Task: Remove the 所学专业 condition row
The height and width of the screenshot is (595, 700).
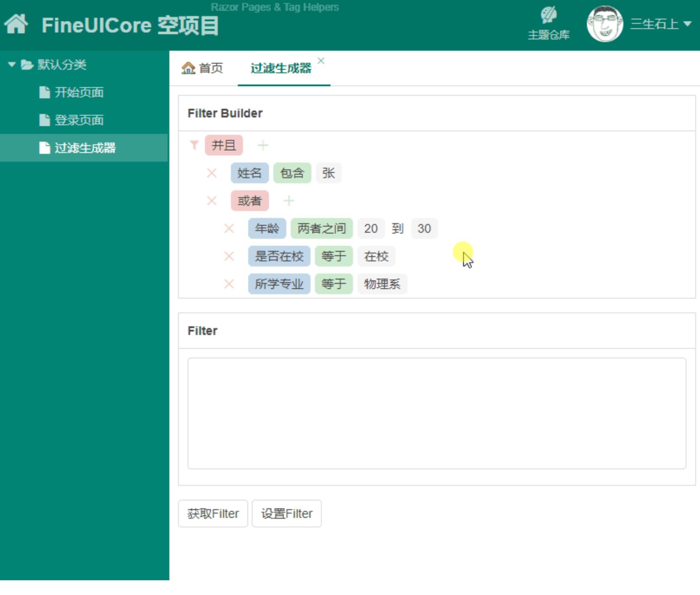Action: click(229, 284)
